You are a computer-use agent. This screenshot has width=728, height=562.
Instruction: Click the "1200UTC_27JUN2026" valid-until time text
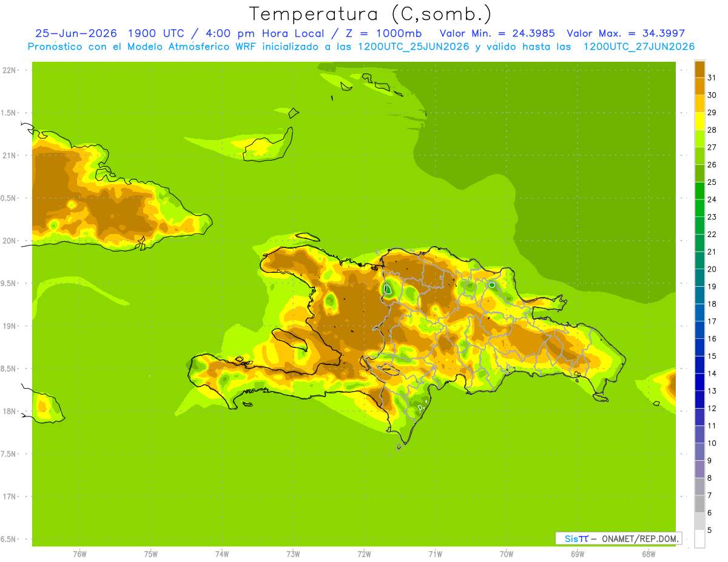[x=639, y=47]
